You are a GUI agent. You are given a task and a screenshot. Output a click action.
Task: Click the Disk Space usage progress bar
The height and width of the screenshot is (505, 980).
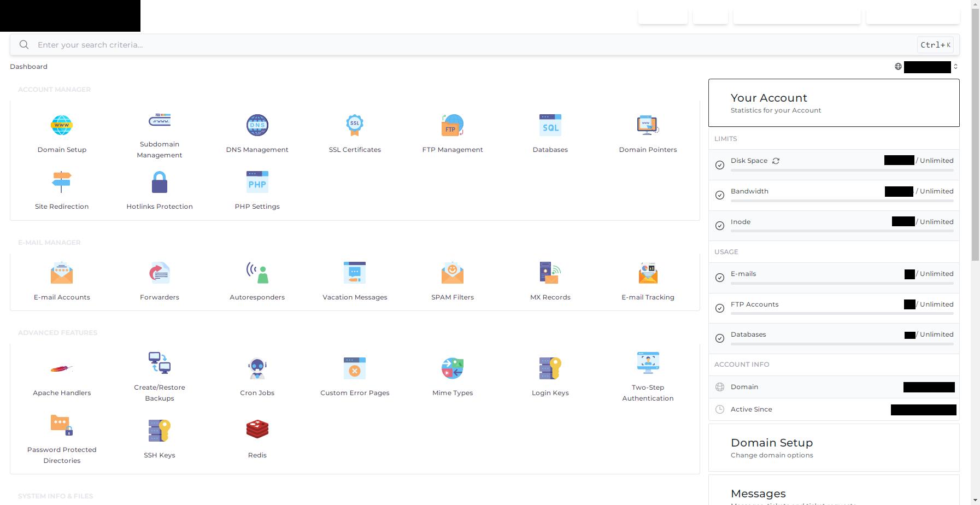coord(842,171)
